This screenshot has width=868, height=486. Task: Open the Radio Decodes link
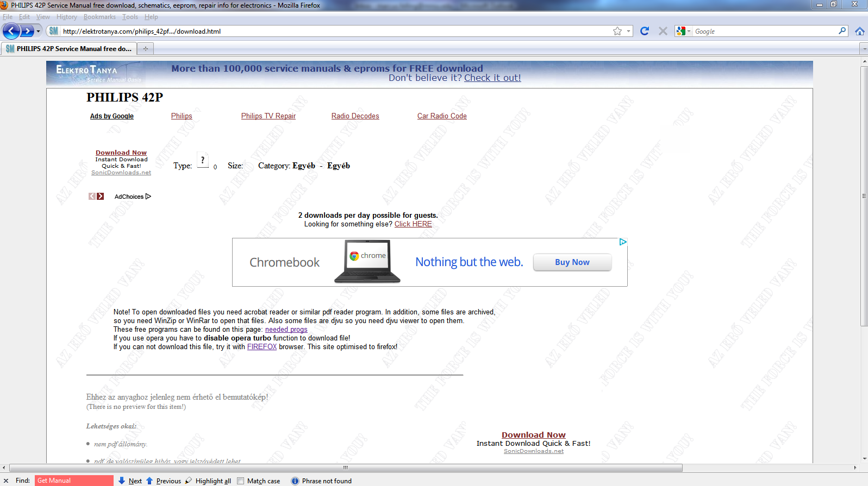point(355,116)
